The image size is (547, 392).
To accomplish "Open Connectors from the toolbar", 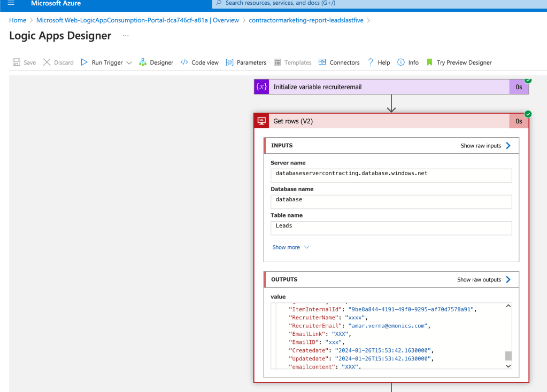I will point(339,62).
